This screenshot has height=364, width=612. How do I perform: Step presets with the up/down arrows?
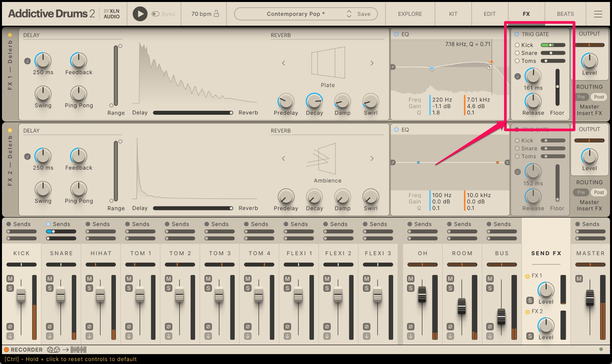pos(349,14)
